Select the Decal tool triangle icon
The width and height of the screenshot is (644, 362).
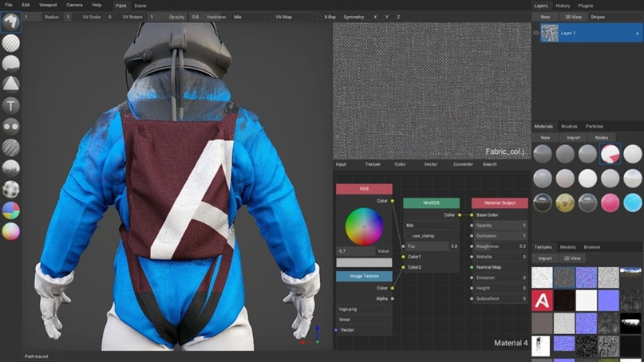tap(11, 85)
